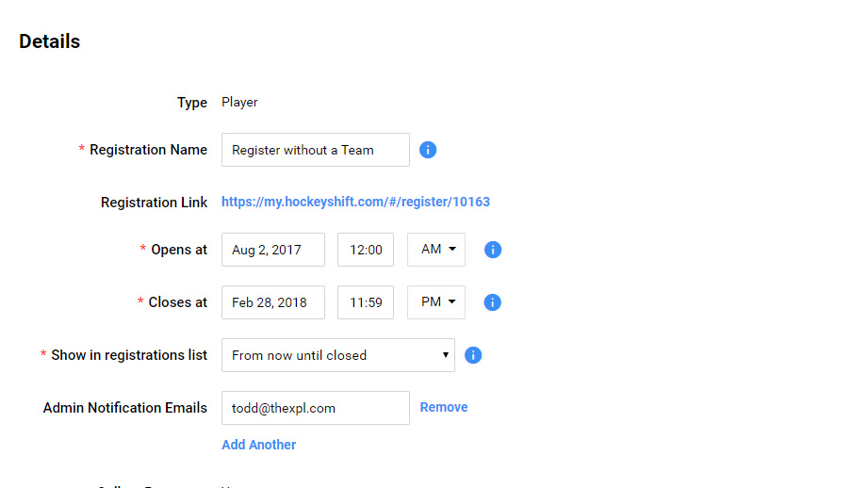The width and height of the screenshot is (868, 488).
Task: Click the info icon on Closes at row
Action: (492, 302)
